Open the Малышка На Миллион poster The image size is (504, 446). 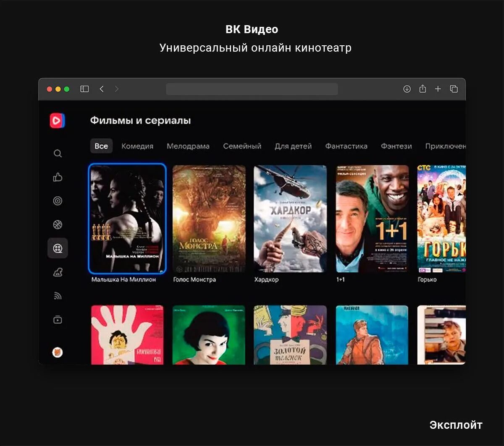(127, 219)
